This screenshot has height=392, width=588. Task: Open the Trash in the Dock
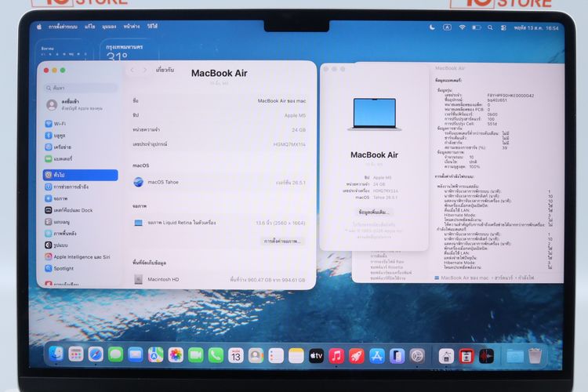click(x=535, y=356)
